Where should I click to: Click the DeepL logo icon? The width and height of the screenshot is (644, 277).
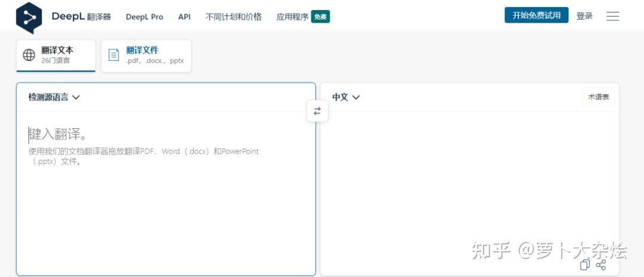[29, 18]
